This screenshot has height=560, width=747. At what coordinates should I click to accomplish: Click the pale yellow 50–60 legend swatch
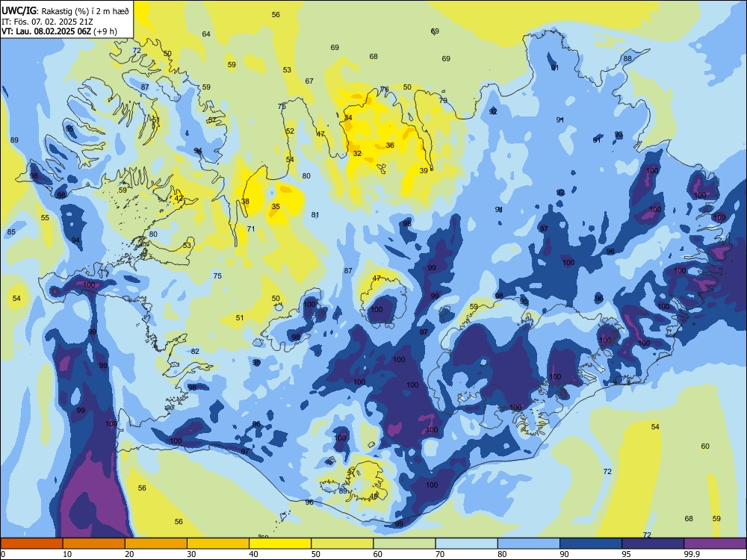(342, 544)
